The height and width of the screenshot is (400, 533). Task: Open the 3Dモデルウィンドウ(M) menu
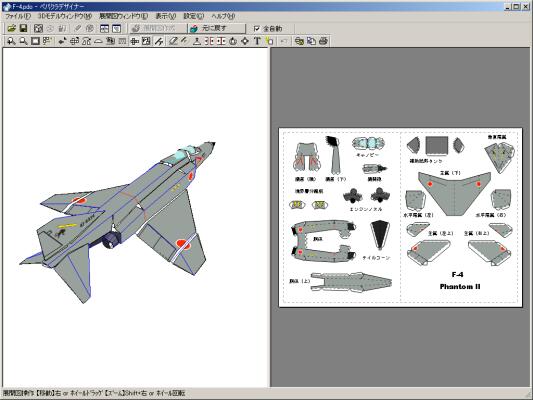tap(65, 16)
